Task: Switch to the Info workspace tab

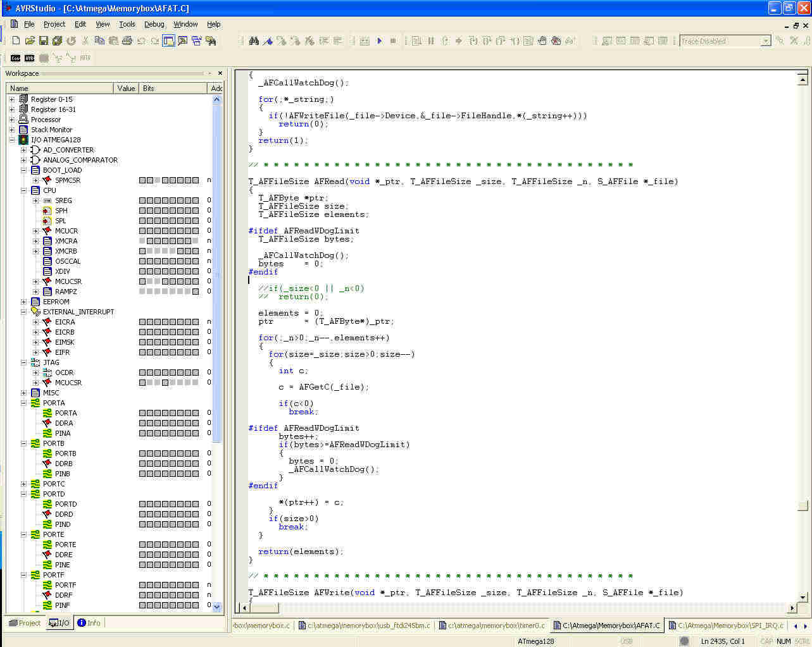Action: 89,623
